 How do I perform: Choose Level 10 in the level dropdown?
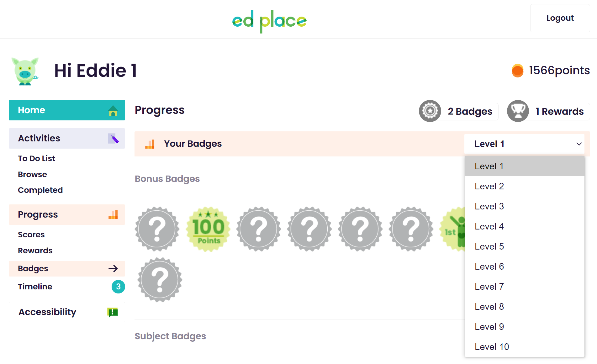click(491, 346)
